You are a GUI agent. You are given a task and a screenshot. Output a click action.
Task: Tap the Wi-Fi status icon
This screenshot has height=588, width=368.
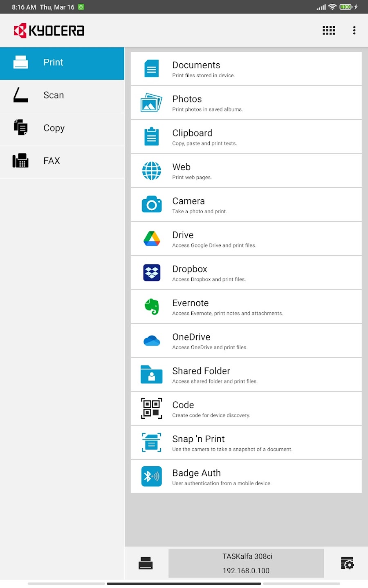[332, 7]
